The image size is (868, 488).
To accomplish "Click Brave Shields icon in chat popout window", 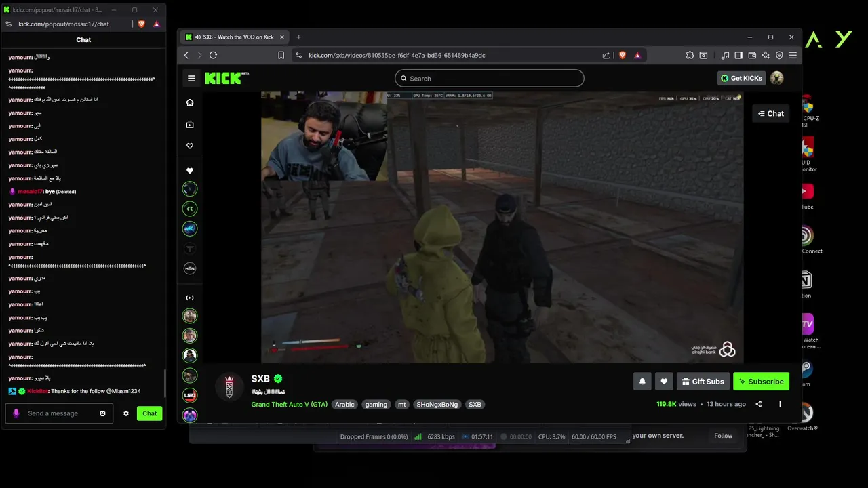I will [x=142, y=24].
